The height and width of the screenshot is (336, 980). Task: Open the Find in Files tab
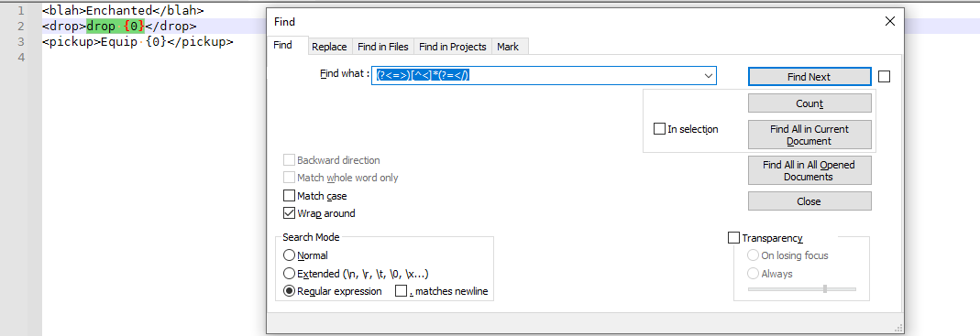(383, 46)
